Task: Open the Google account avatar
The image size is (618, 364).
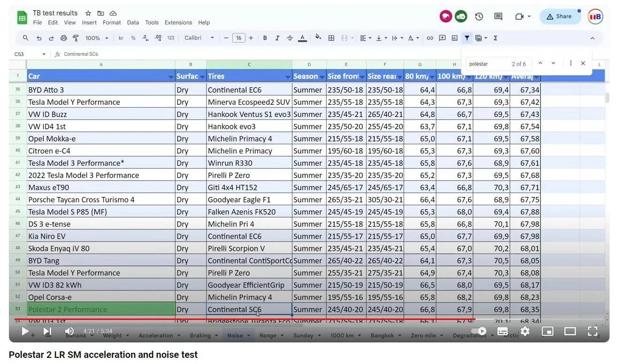Action: [x=595, y=16]
